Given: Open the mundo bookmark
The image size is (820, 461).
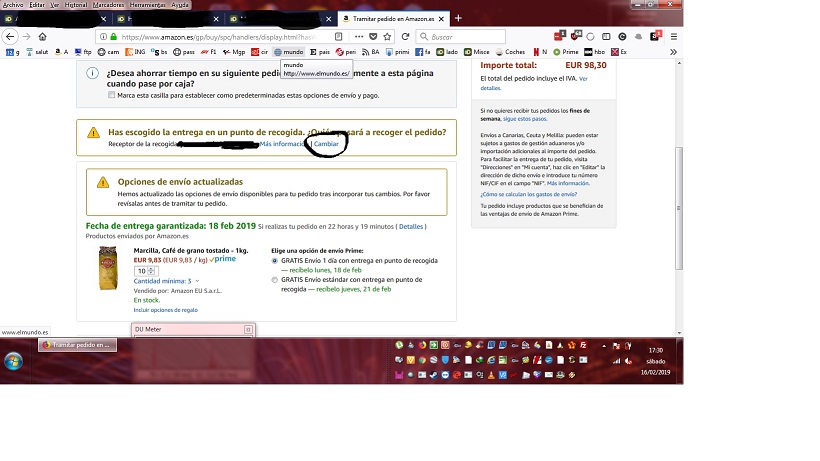Looking at the screenshot, I should pyautogui.click(x=288, y=51).
